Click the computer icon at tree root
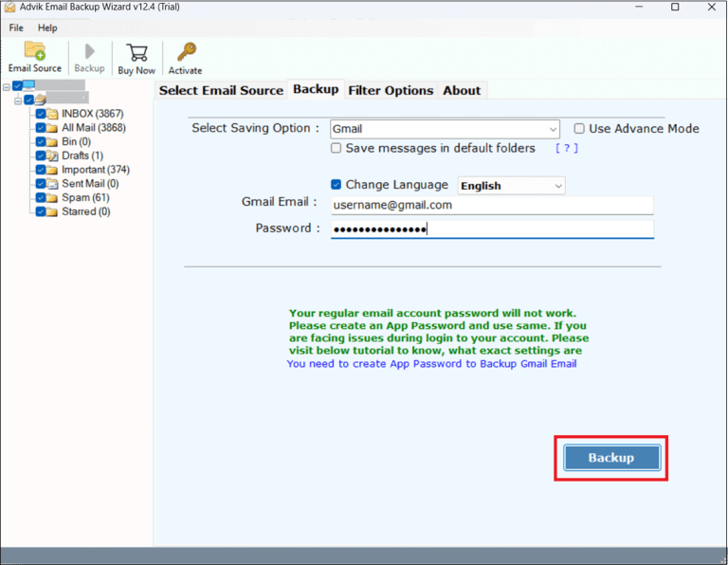Image resolution: width=728 pixels, height=565 pixels. coord(28,85)
